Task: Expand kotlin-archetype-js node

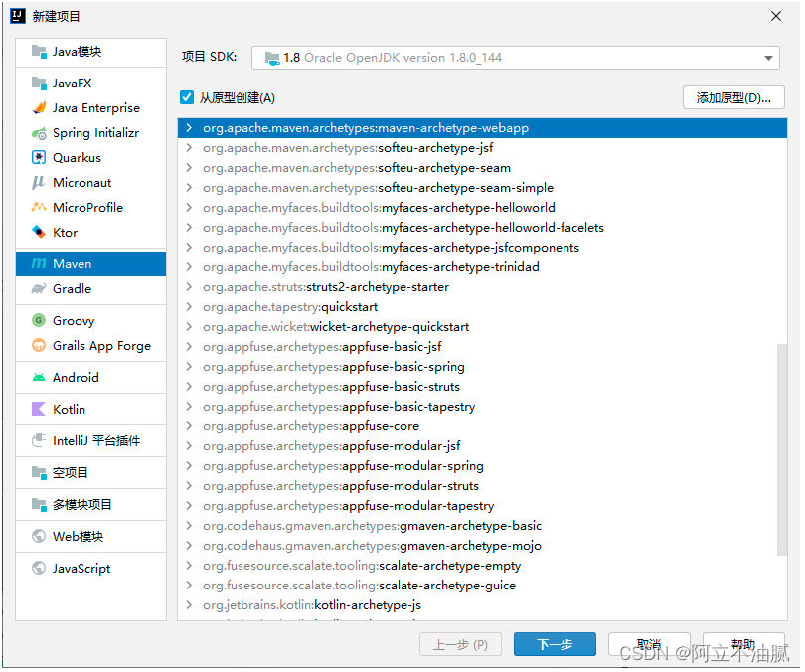Action: pos(190,605)
